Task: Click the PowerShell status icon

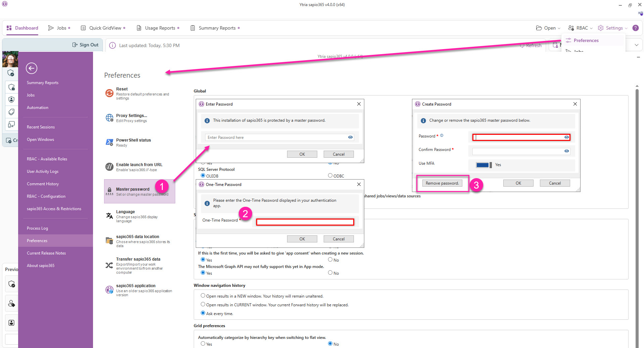Action: (x=109, y=143)
